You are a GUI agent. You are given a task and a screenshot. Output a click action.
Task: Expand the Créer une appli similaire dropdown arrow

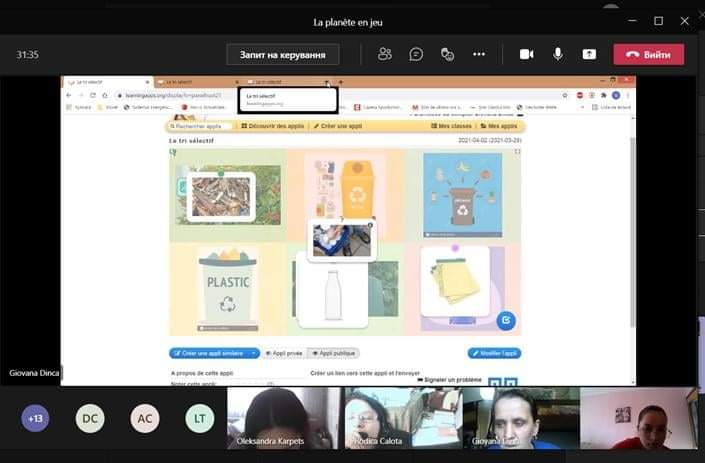point(254,353)
